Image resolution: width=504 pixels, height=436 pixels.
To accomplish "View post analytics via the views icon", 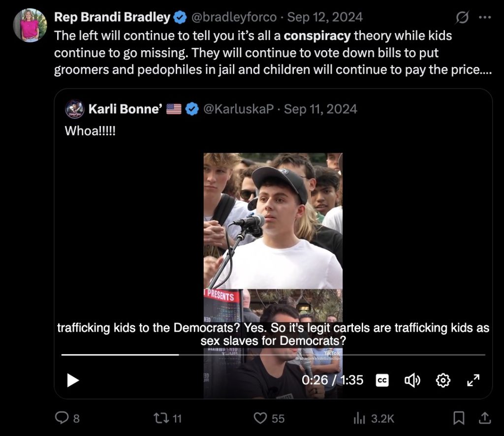I will (359, 418).
